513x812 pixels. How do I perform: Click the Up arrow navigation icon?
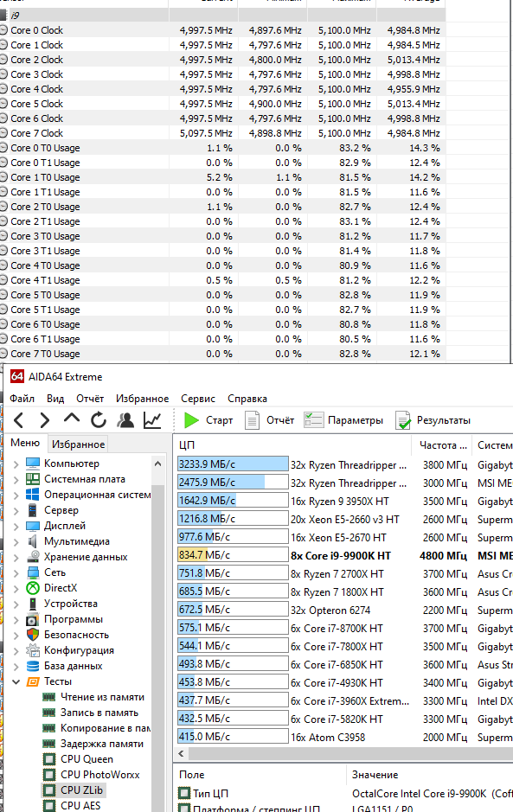coord(72,419)
